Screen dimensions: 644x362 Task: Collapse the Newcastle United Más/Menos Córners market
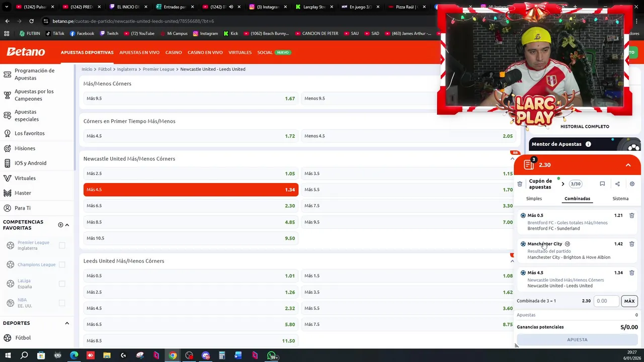pyautogui.click(x=512, y=159)
